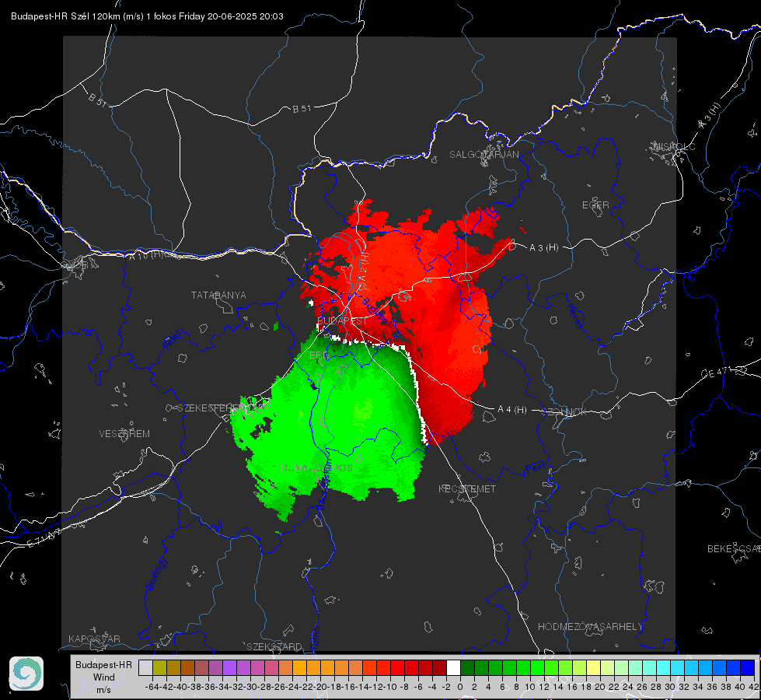Click the MISKOLC city label

pyautogui.click(x=674, y=146)
